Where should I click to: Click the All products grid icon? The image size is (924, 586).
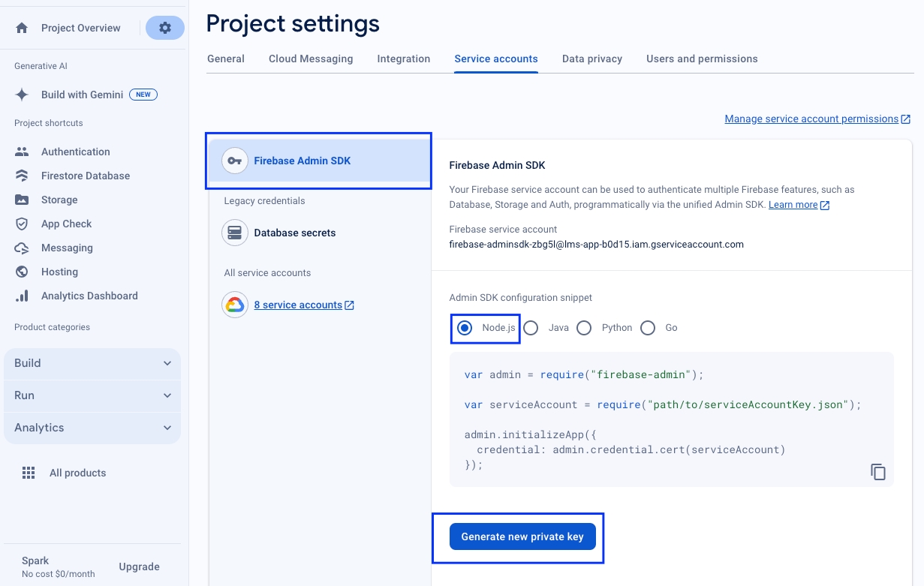coord(29,473)
